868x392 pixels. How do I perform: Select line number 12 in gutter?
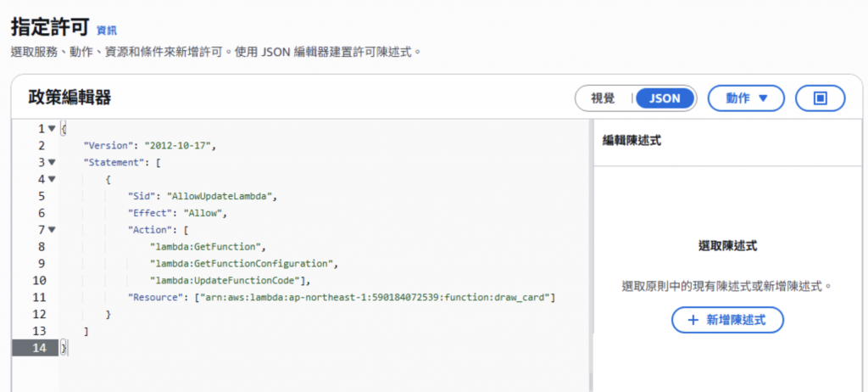coord(39,315)
